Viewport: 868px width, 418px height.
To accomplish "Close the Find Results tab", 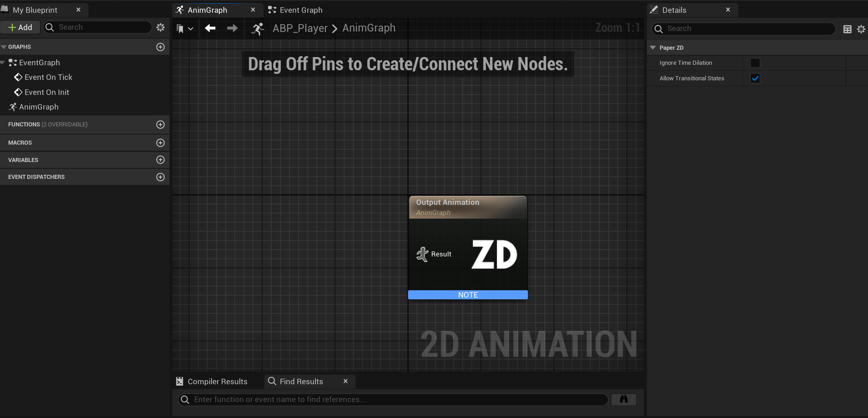I will [346, 381].
